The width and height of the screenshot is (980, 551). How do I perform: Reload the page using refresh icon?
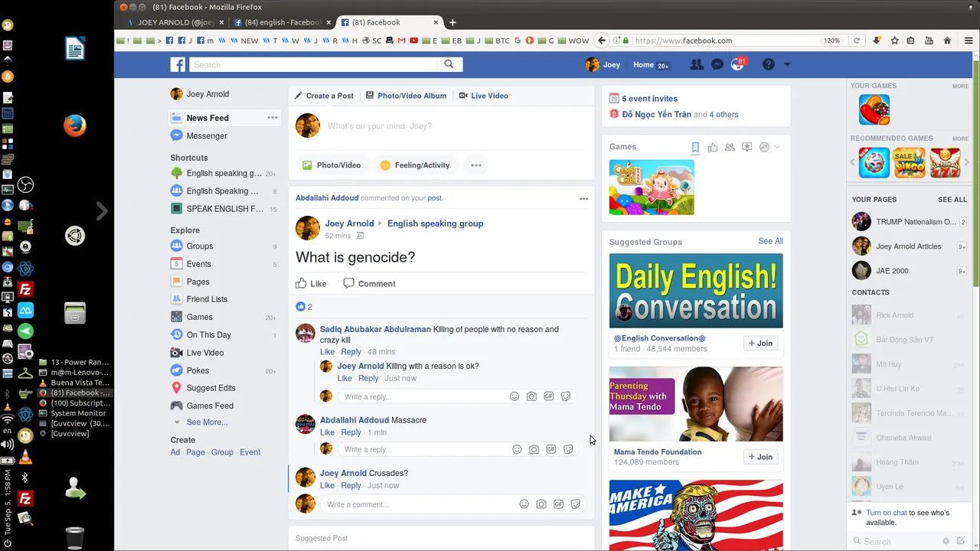pos(857,41)
